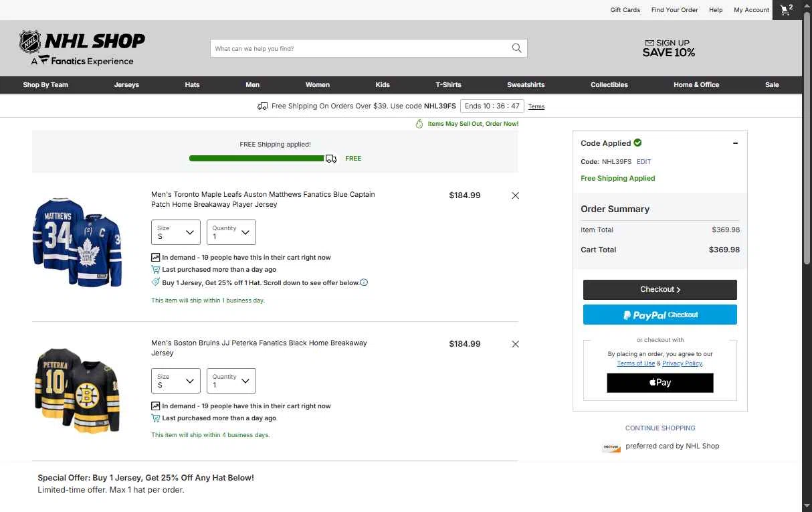Viewport: 812px width, 512px height.
Task: Click the last purchased cart icon for Matthews jersey
Action: [155, 270]
